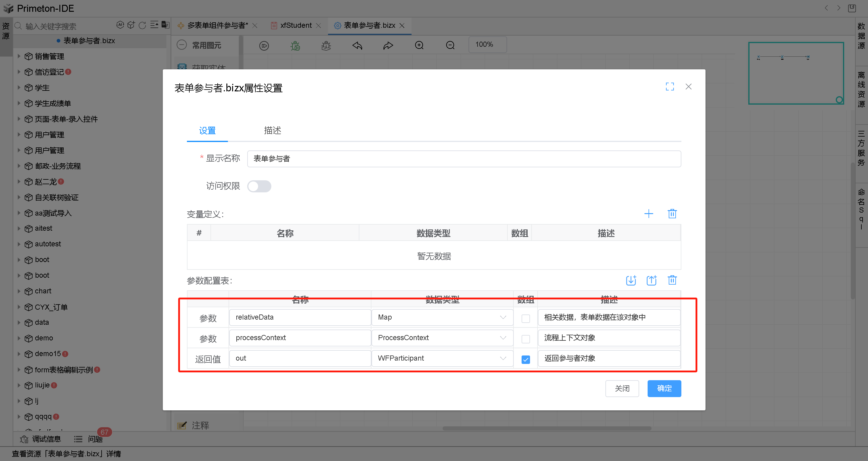Click the 确定 button
The width and height of the screenshot is (868, 461).
[x=664, y=389]
